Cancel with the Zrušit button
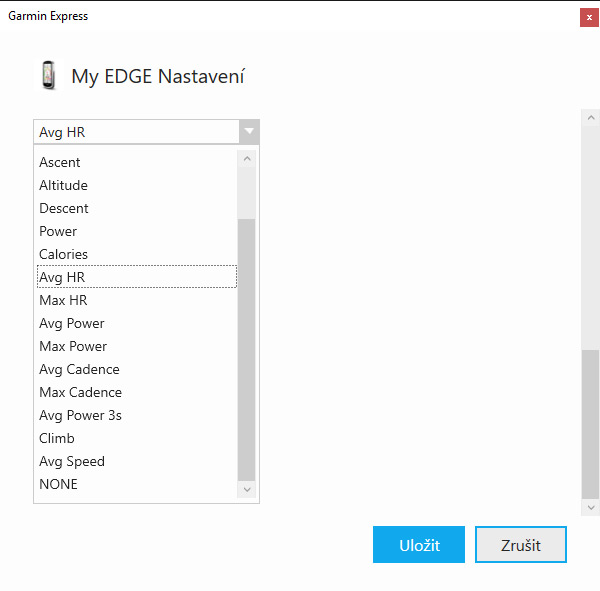 pos(520,544)
